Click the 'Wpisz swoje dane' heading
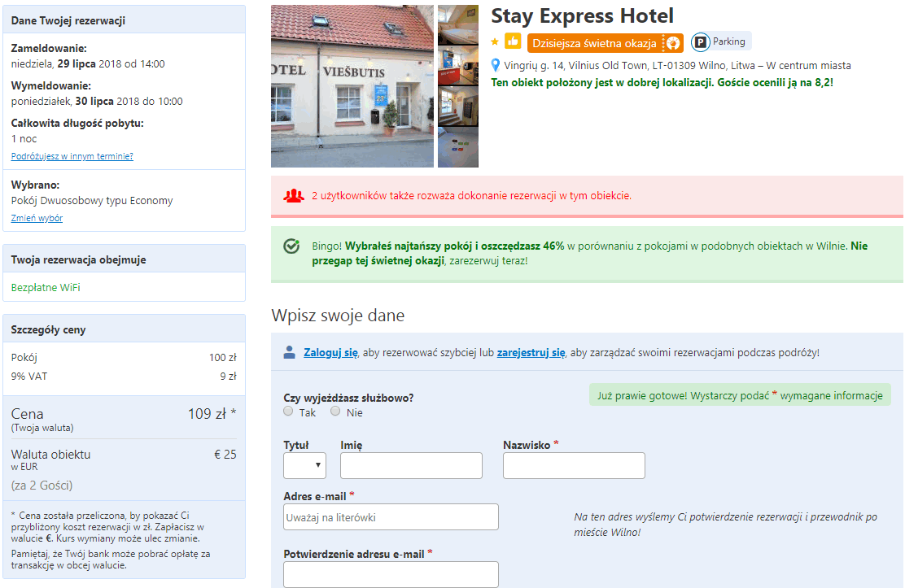This screenshot has height=588, width=905. 339,316
